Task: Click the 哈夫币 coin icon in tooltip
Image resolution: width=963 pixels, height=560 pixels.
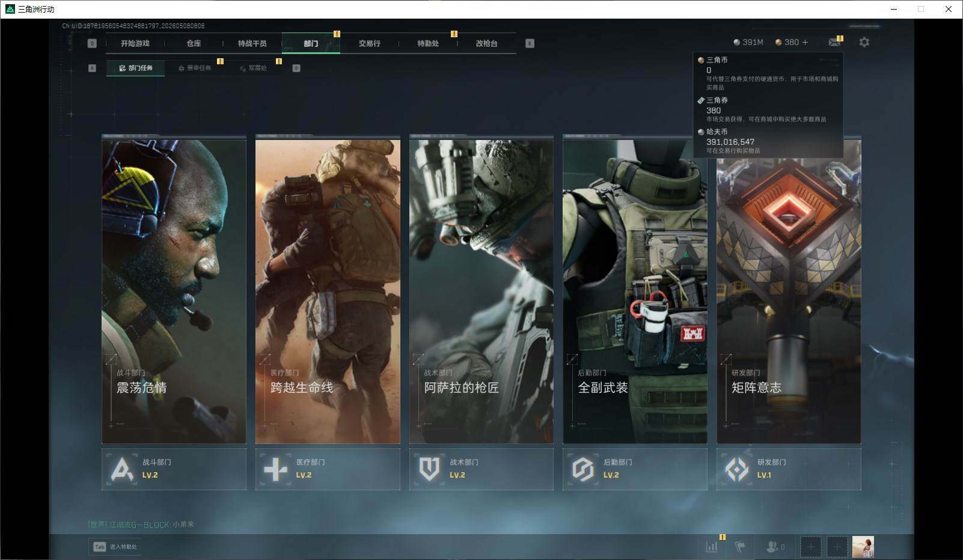Action: [701, 132]
